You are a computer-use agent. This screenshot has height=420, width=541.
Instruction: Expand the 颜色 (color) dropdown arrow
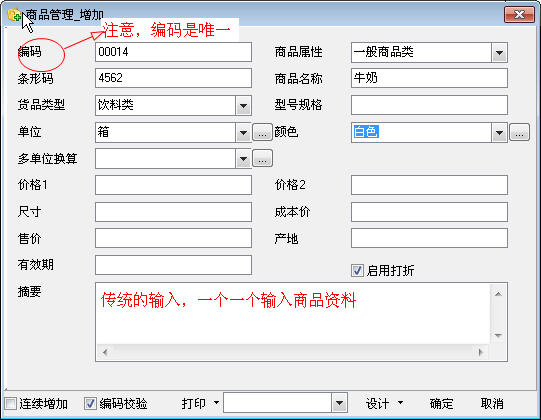[499, 133]
